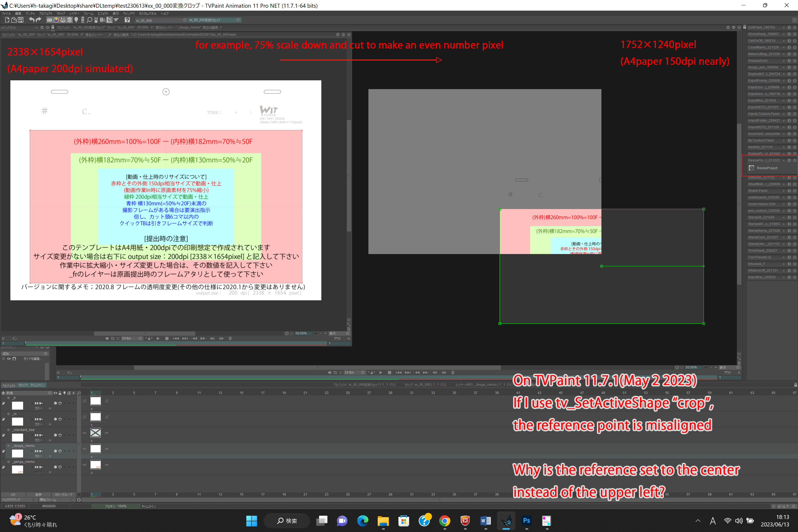798x532 pixels.
Task: Toggle the toolbox panel icon
Action: pyautogui.click(x=49, y=20)
